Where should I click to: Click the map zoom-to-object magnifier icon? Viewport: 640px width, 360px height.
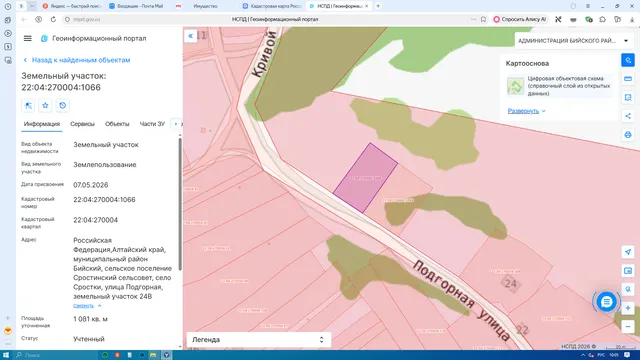[628, 289]
